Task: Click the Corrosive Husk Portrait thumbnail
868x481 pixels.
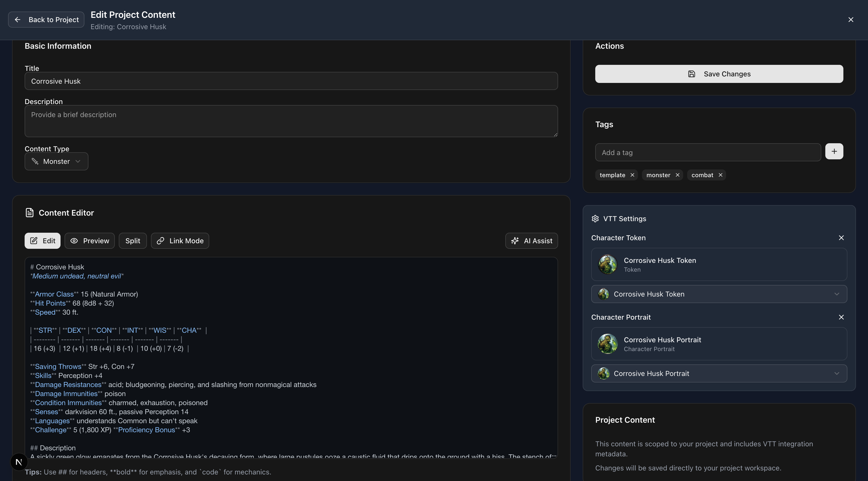Action: (608, 344)
